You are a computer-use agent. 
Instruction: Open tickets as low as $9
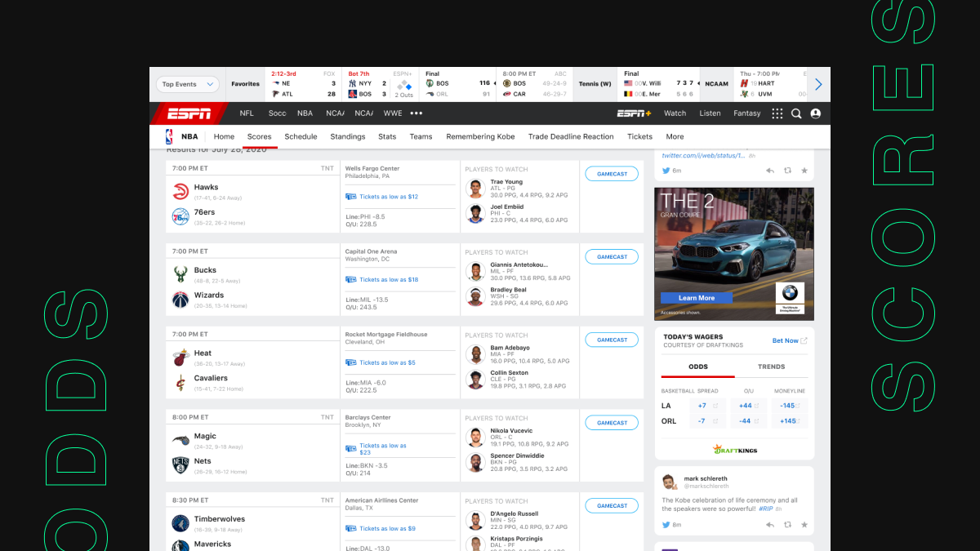[x=381, y=529]
